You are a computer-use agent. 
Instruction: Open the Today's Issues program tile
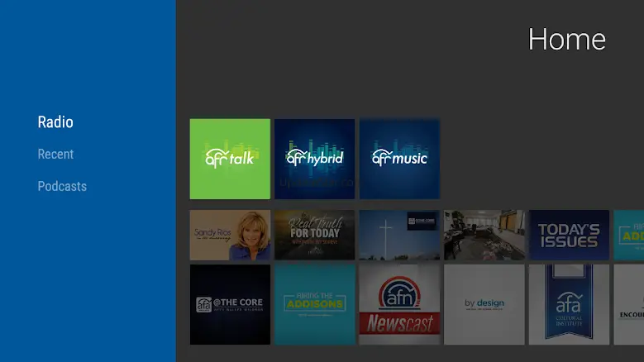point(569,235)
